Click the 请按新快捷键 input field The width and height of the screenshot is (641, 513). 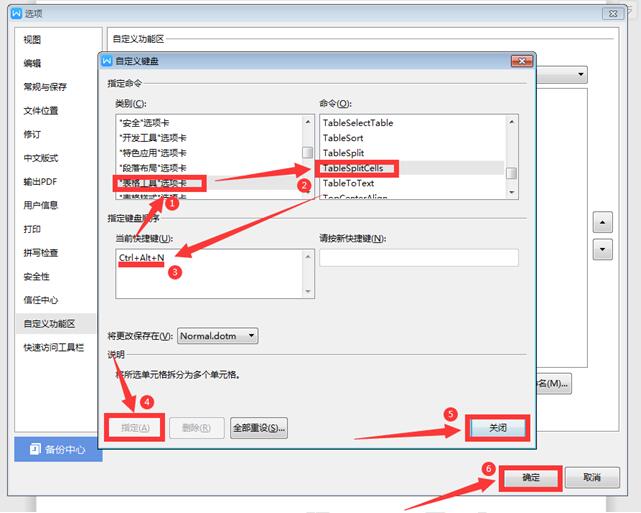click(x=419, y=258)
